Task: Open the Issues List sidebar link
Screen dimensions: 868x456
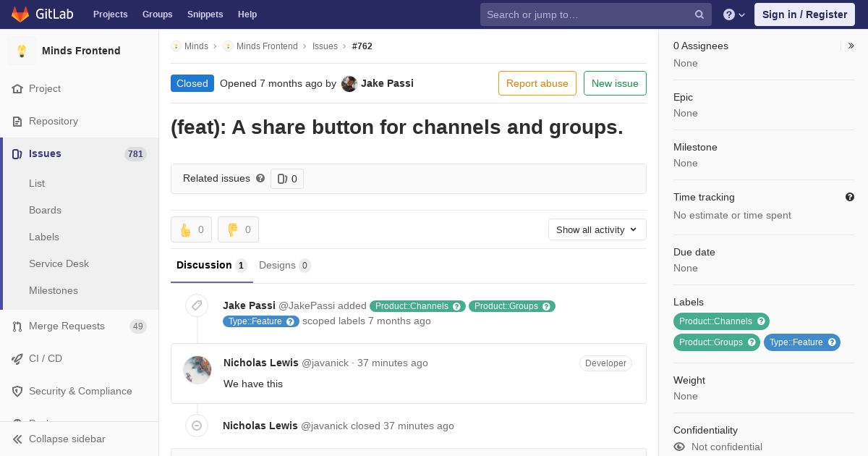Action: (x=37, y=184)
